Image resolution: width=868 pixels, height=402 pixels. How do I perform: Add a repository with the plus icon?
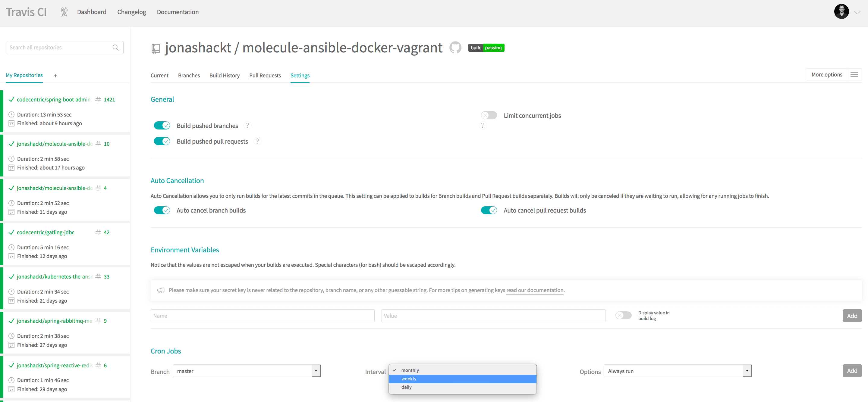[x=55, y=76]
